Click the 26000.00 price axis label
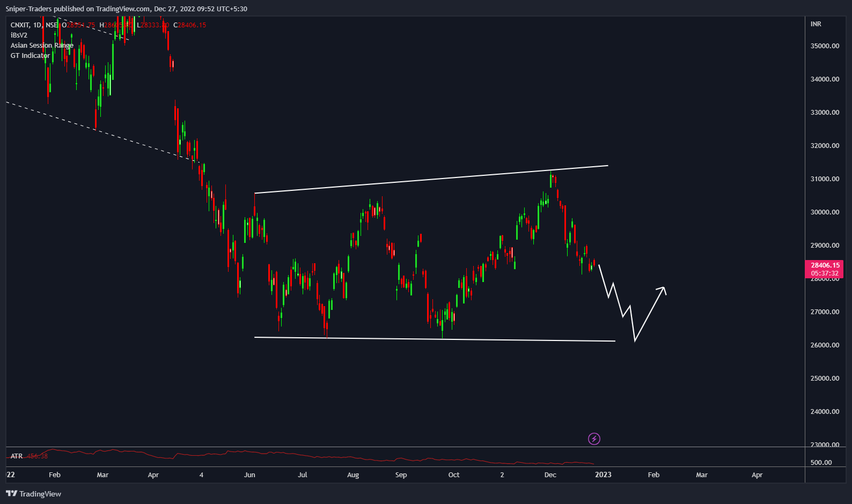 click(825, 345)
